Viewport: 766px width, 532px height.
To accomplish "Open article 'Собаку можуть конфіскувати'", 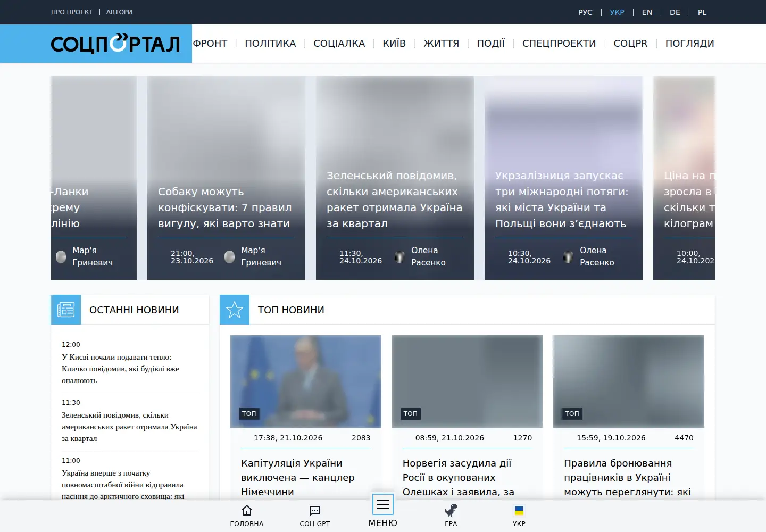I will tap(225, 207).
